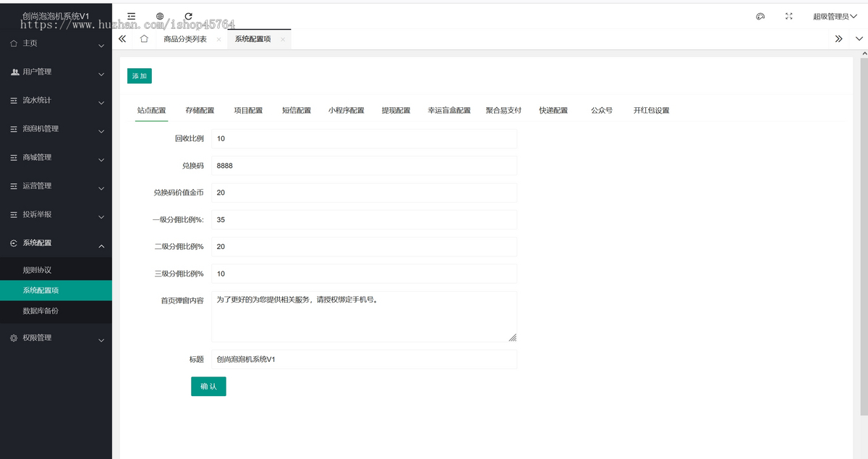Close the 系统配置项 tab

coord(283,40)
